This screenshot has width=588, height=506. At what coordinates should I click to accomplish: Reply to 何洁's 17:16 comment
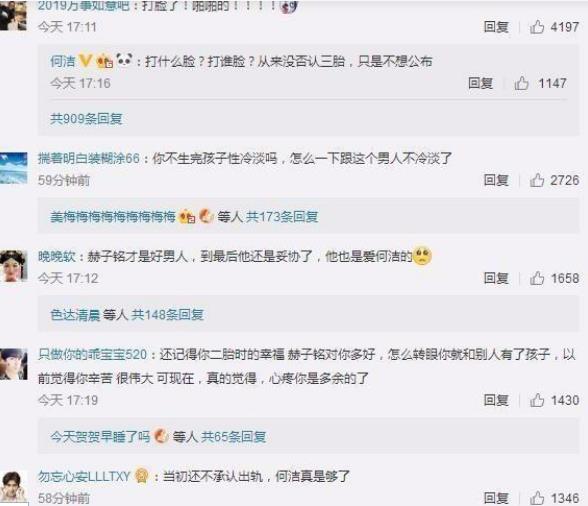[480, 83]
